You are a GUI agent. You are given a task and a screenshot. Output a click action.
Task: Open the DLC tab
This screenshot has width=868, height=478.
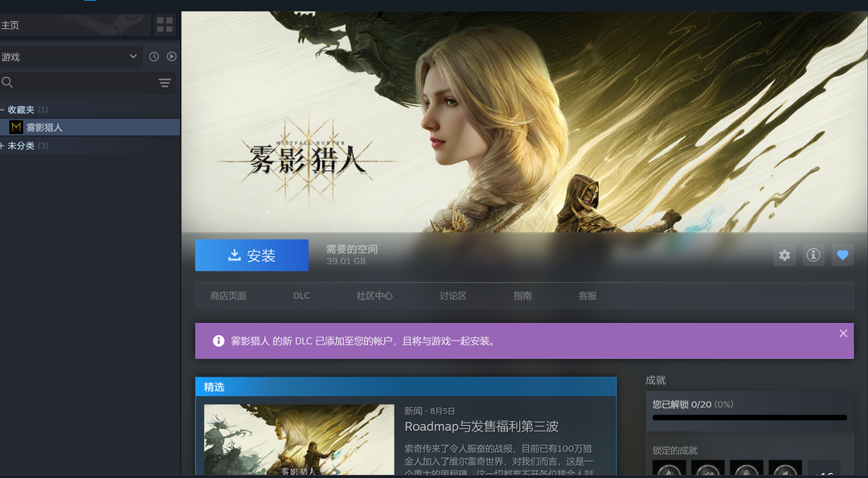[301, 296]
